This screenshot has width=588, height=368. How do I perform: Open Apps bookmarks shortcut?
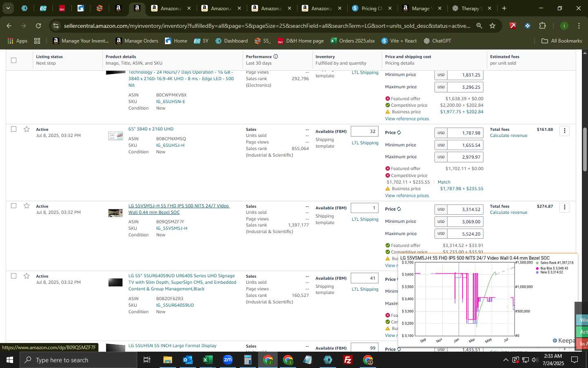click(18, 41)
